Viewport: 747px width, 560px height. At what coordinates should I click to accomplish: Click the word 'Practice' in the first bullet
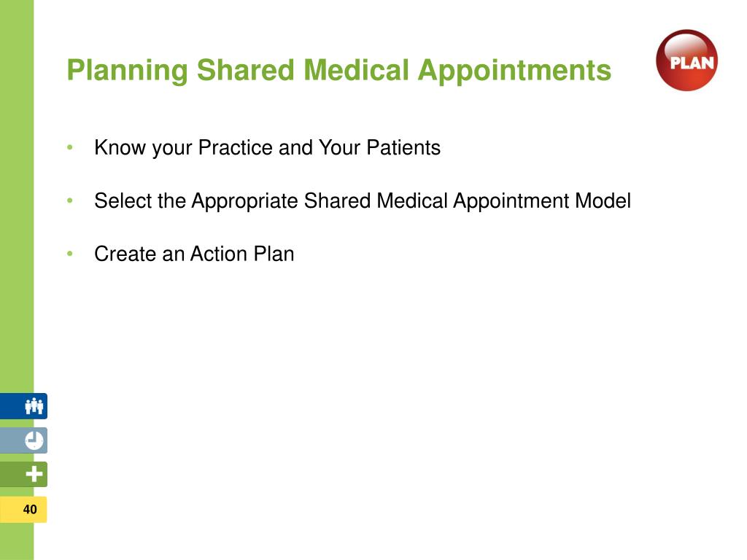[x=236, y=147]
